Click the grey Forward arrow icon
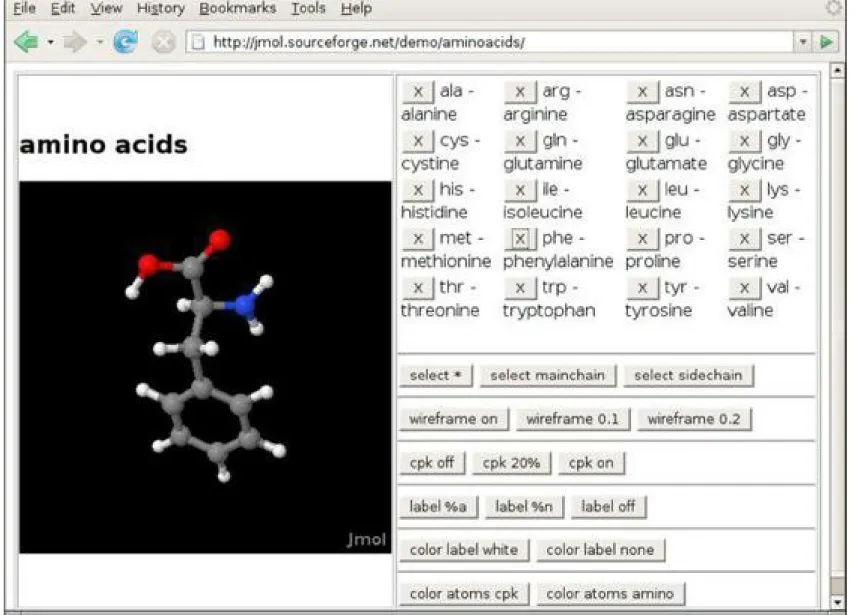The width and height of the screenshot is (855, 615). click(74, 41)
